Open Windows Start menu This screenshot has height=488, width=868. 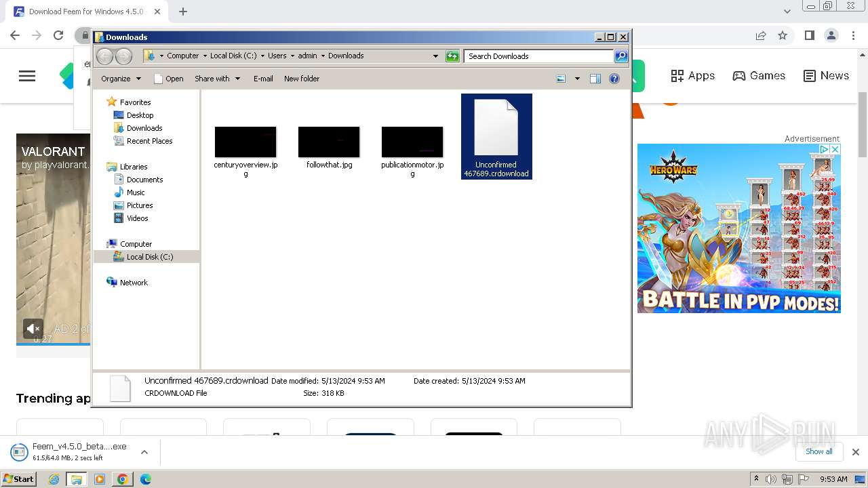(x=18, y=479)
